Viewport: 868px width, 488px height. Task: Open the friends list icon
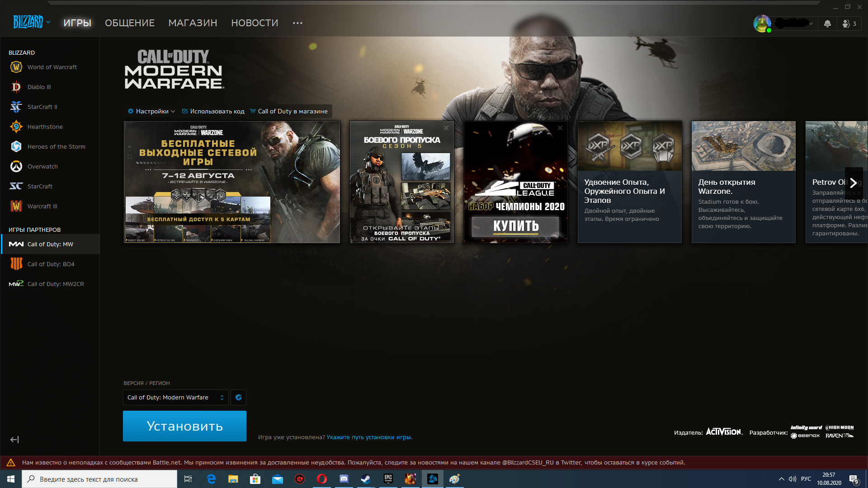pos(849,23)
